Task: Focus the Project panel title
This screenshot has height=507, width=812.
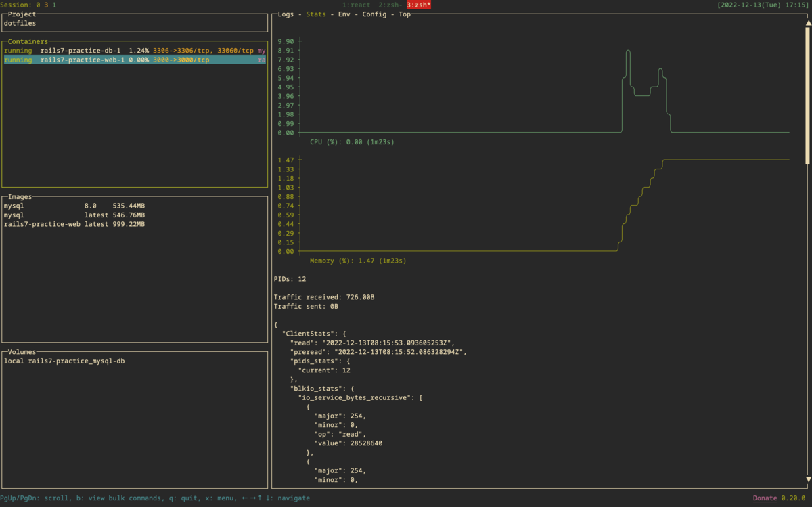Action: pyautogui.click(x=22, y=14)
